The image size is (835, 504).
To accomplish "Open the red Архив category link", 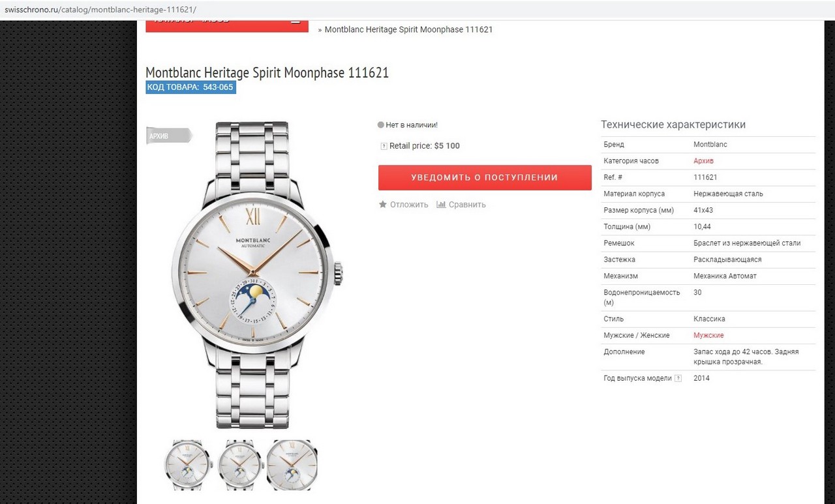I will pyautogui.click(x=703, y=161).
